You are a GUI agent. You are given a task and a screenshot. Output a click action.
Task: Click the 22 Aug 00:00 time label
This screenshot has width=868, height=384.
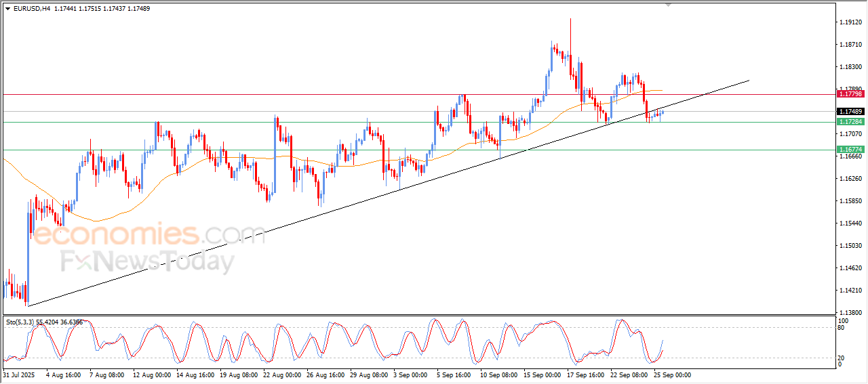[x=283, y=375]
